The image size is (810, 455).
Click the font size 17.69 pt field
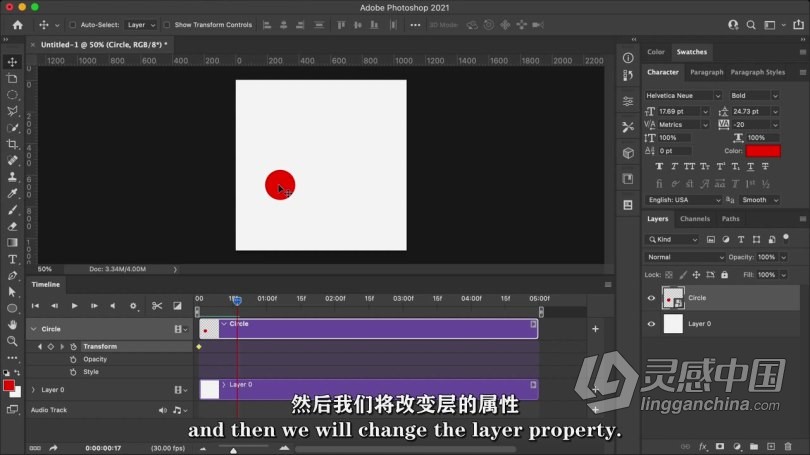pos(677,112)
